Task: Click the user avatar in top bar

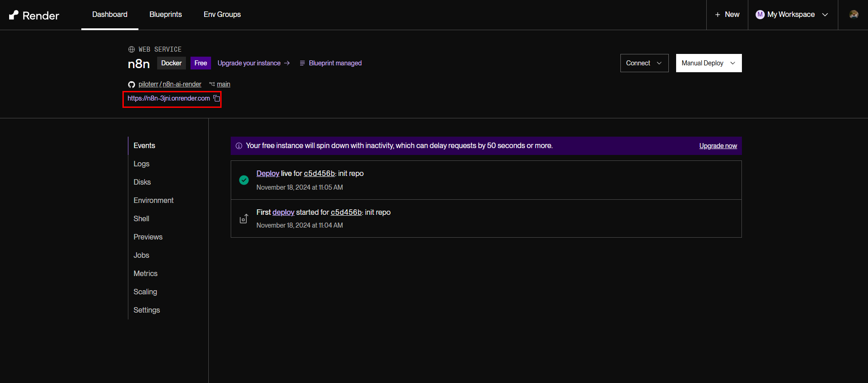Action: point(853,15)
